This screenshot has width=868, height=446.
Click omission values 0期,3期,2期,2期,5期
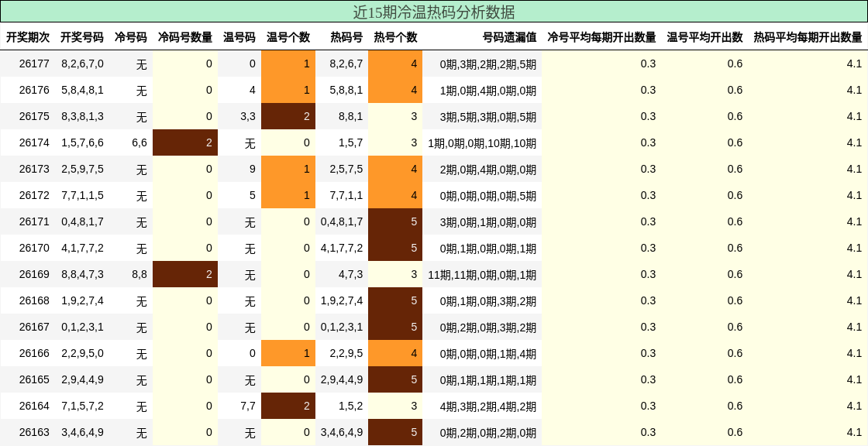pos(488,64)
